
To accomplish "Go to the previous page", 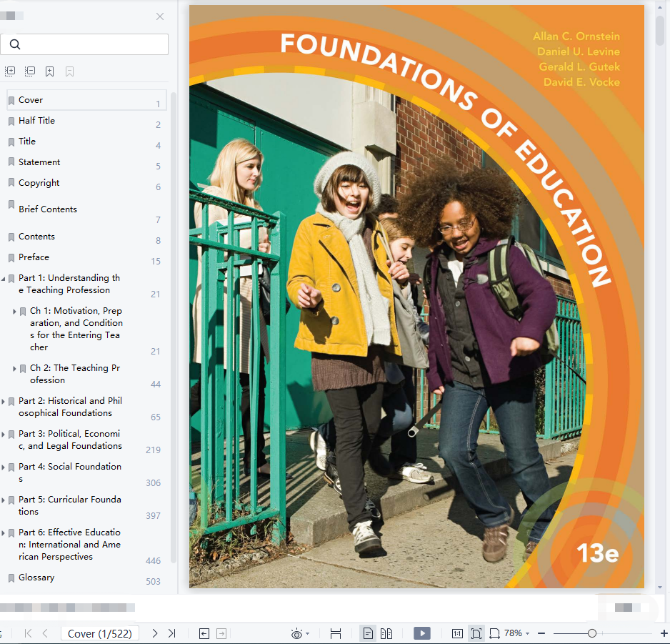I will (x=45, y=633).
